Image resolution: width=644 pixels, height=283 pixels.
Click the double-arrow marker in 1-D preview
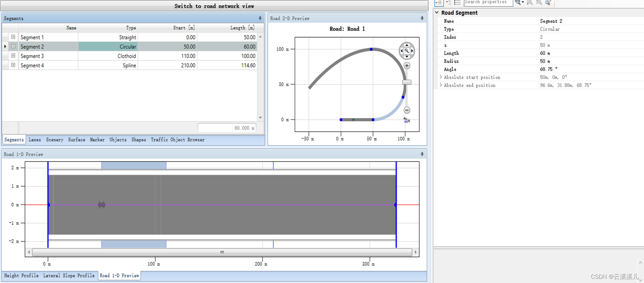[102, 205]
